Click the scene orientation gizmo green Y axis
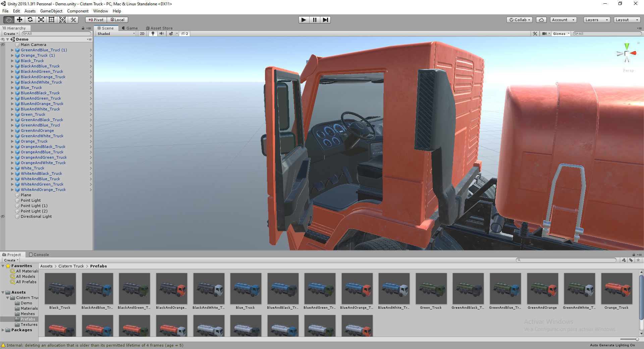Screen dimensions: 644x349 pyautogui.click(x=627, y=46)
